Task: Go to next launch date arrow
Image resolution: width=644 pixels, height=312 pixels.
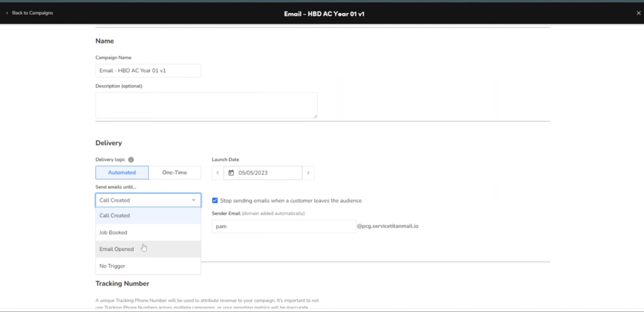Action: click(x=308, y=173)
